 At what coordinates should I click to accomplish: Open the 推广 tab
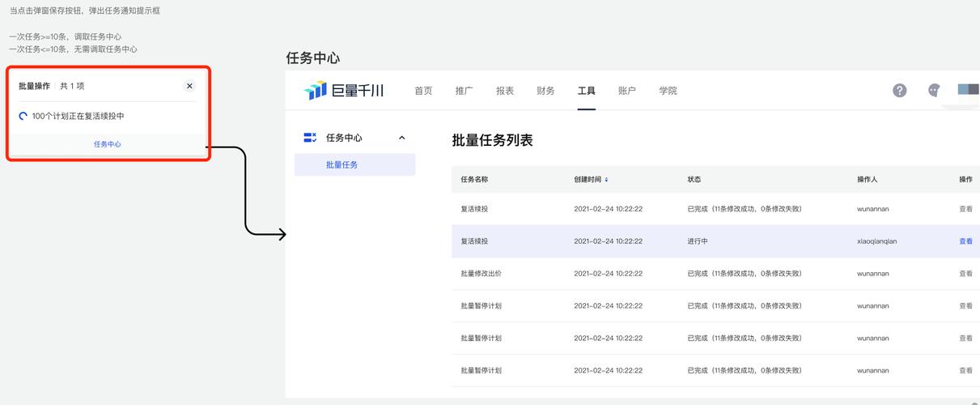pos(464,91)
